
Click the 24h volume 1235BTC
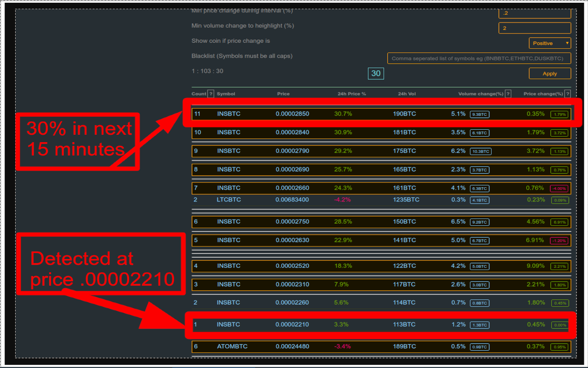pos(406,200)
